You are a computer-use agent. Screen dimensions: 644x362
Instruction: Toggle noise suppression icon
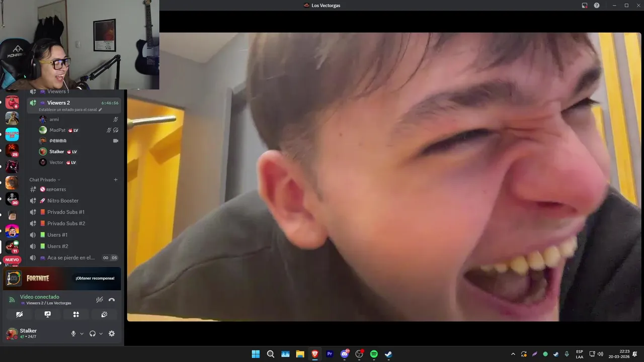tap(100, 300)
